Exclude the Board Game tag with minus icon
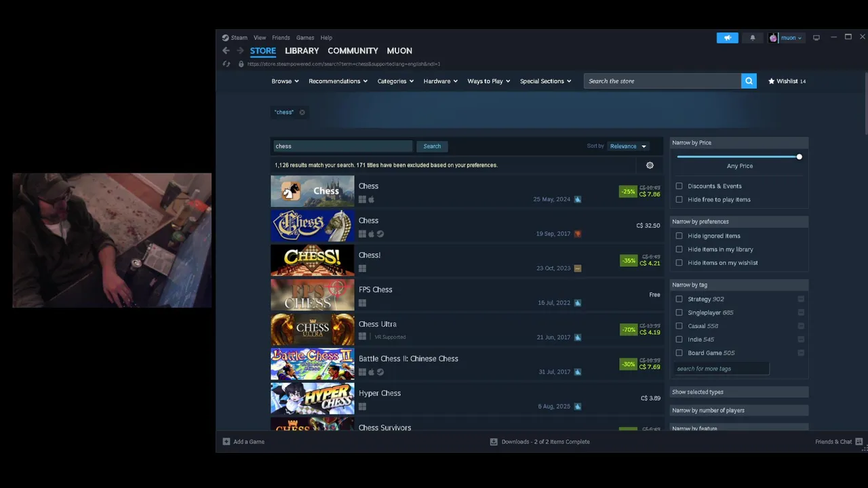 pyautogui.click(x=801, y=353)
